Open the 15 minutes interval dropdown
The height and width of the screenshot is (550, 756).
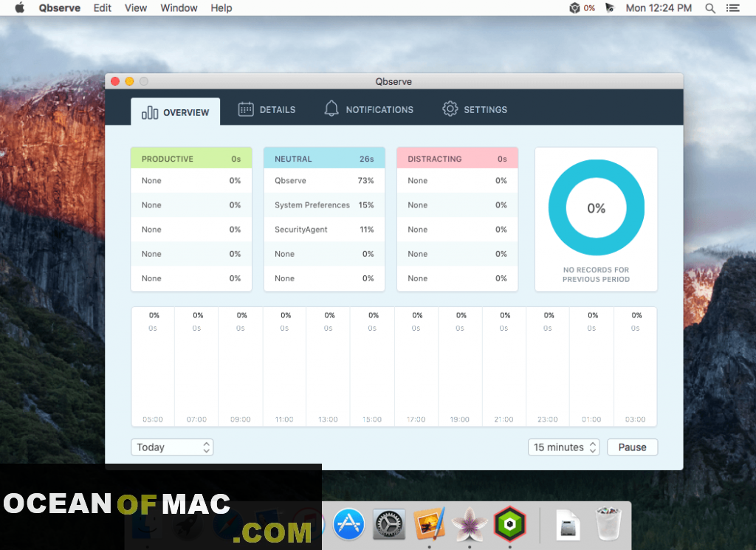coord(563,447)
